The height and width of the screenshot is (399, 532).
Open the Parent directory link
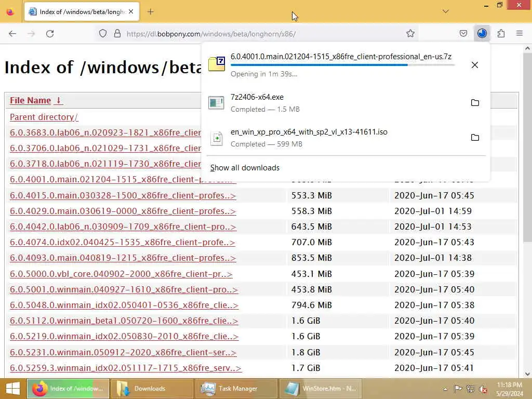pyautogui.click(x=44, y=117)
